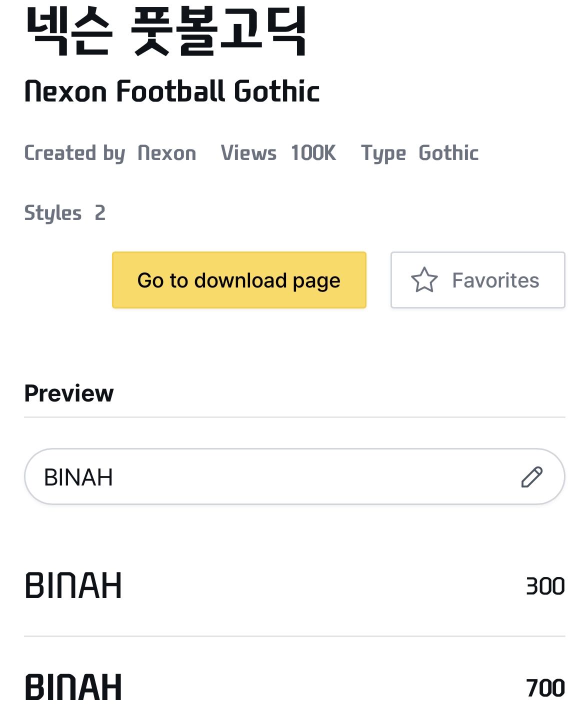This screenshot has width=588, height=722.
Task: Select the light-weight BINAH sample text
Action: 73,585
